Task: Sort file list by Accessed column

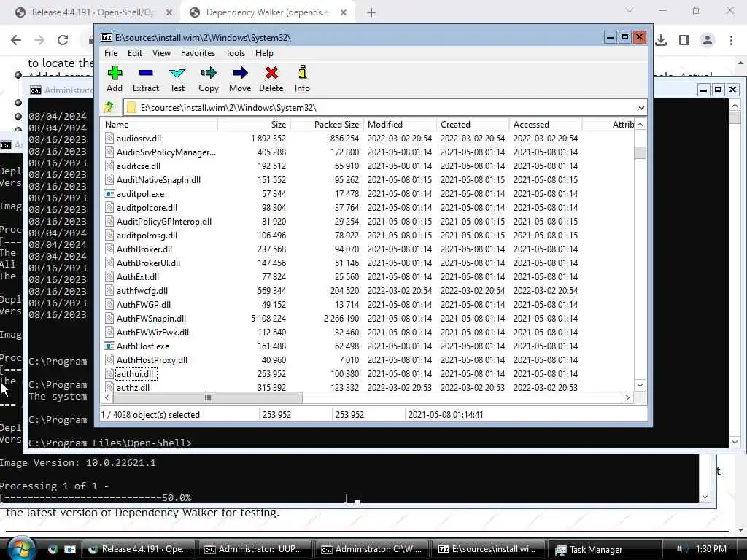Action: 545,124
